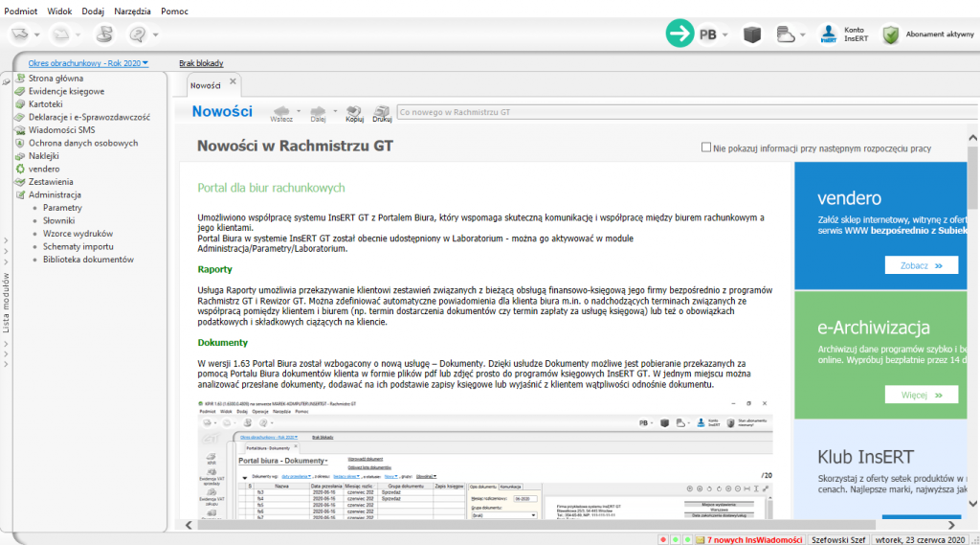Click the forward-arrow icon in the top toolbar
Image resolution: width=980 pixels, height=545 pixels.
pyautogui.click(x=61, y=34)
